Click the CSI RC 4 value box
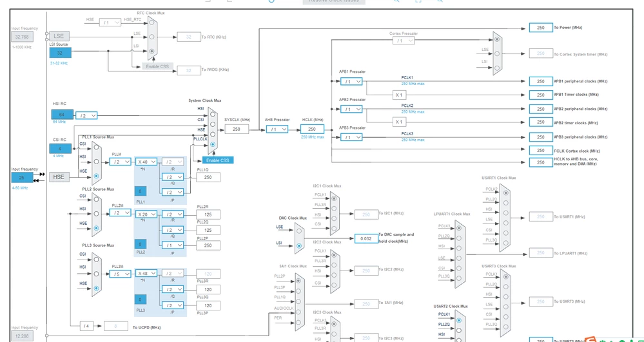 point(61,149)
